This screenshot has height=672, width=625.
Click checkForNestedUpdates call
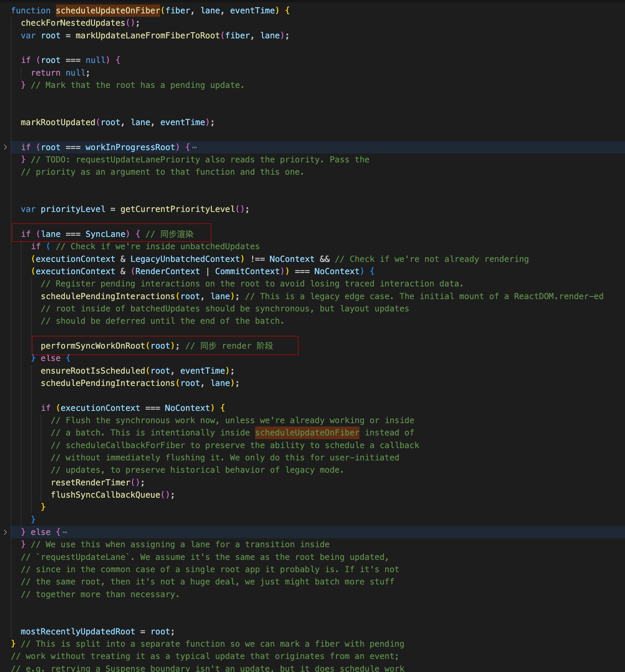(x=80, y=23)
